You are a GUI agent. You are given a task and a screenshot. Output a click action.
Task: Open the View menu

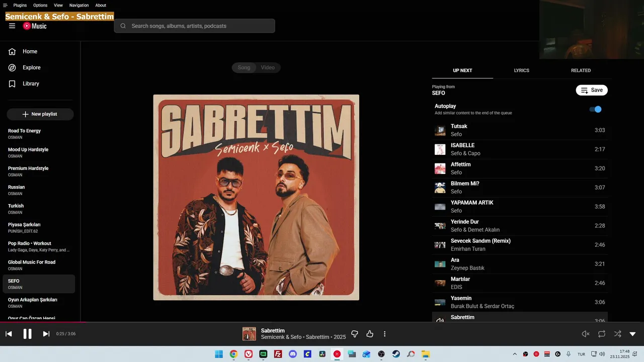tap(58, 5)
